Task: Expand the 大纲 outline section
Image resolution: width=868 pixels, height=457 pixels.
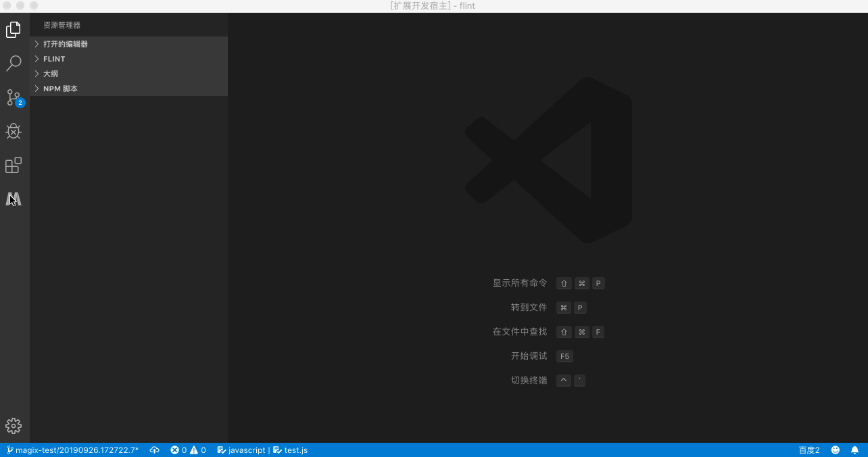Action: point(128,74)
